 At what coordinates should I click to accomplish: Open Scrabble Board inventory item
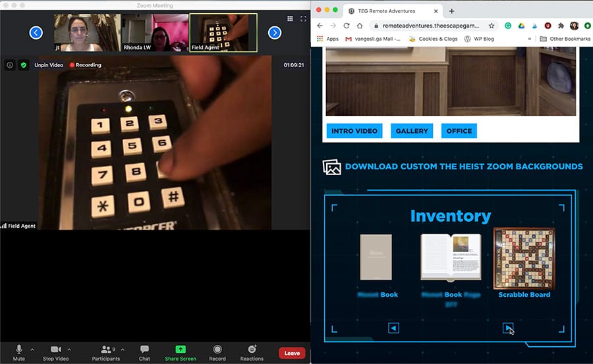point(524,259)
